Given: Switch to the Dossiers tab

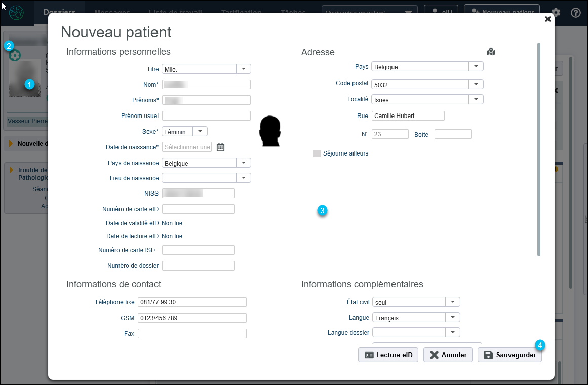Looking at the screenshot, I should [59, 12].
